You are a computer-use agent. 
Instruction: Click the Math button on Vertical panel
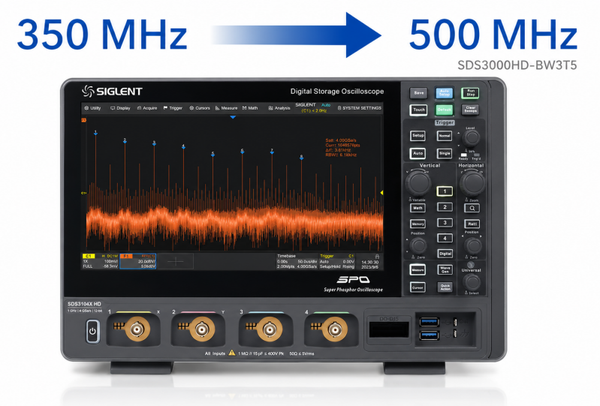pos(418,208)
